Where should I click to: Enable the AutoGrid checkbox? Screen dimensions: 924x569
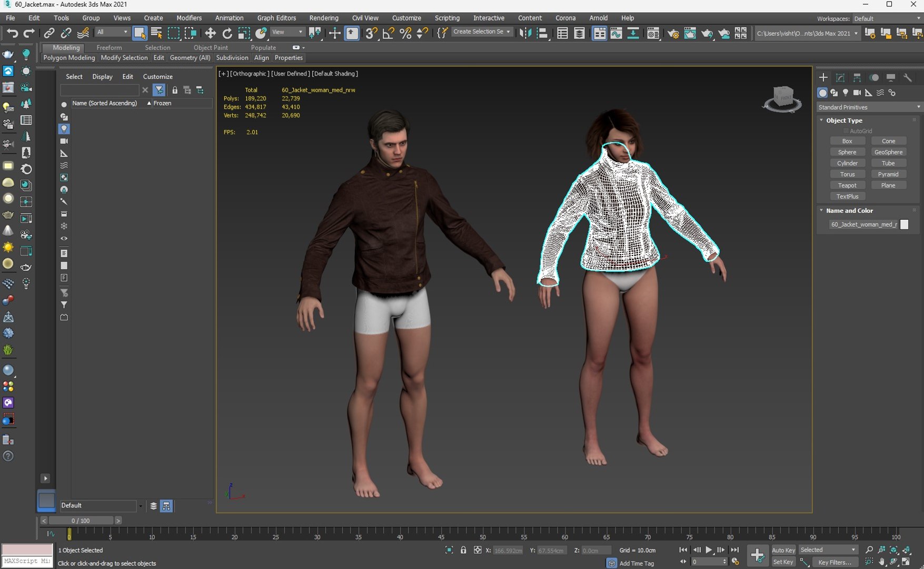click(846, 131)
